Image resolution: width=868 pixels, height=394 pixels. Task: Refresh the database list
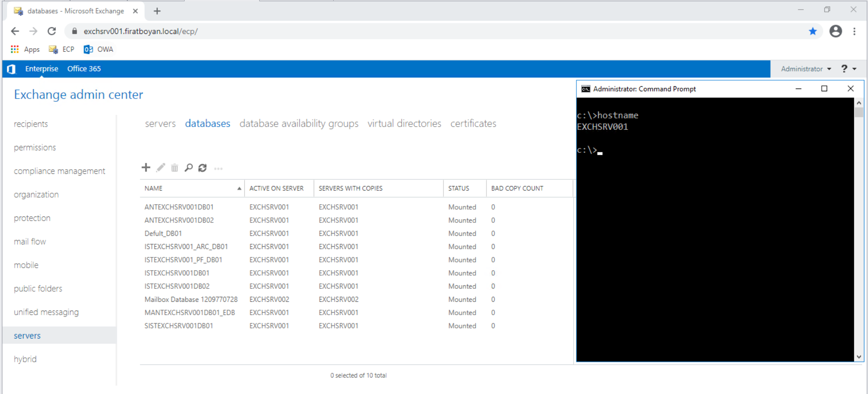[x=203, y=168]
